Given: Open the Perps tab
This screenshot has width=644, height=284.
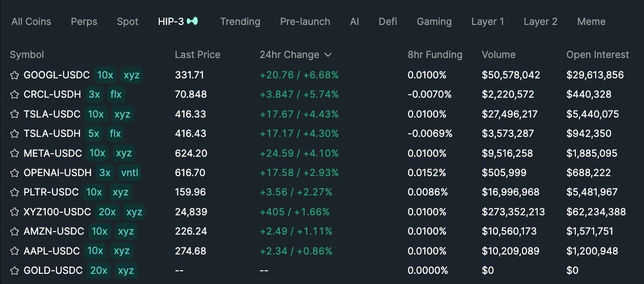Looking at the screenshot, I should click(x=84, y=22).
